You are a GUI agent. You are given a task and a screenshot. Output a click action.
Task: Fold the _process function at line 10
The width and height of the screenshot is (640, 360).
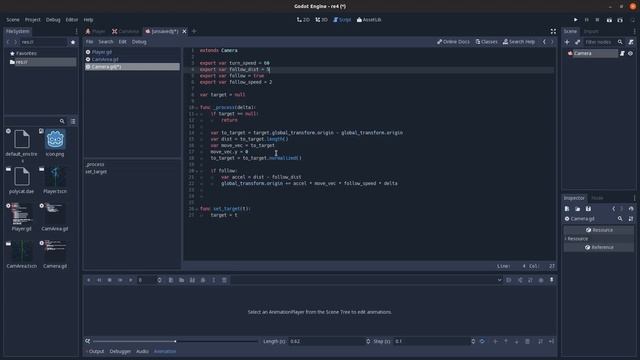pyautogui.click(x=197, y=107)
